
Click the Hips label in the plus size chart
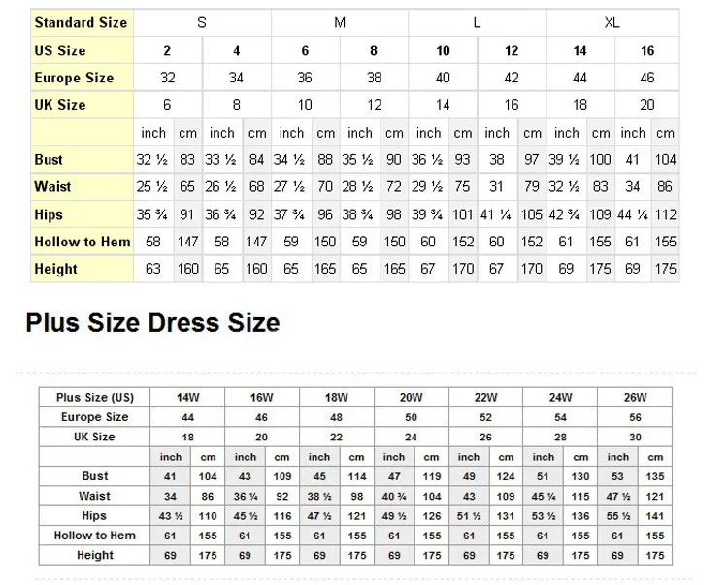pyautogui.click(x=95, y=515)
